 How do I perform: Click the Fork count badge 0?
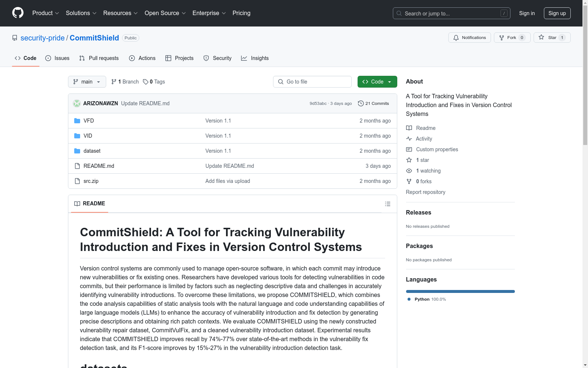pos(522,38)
